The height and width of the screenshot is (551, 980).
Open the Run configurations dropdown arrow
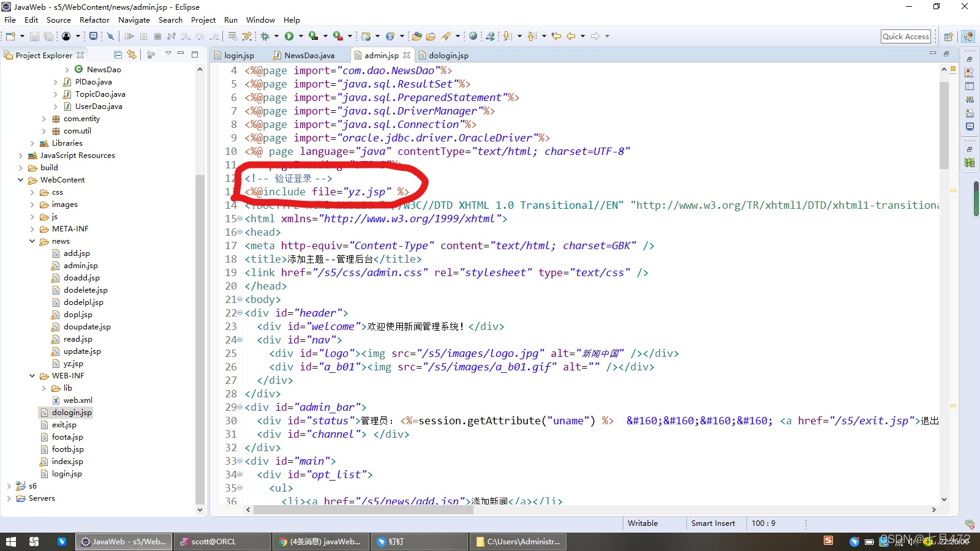click(300, 36)
